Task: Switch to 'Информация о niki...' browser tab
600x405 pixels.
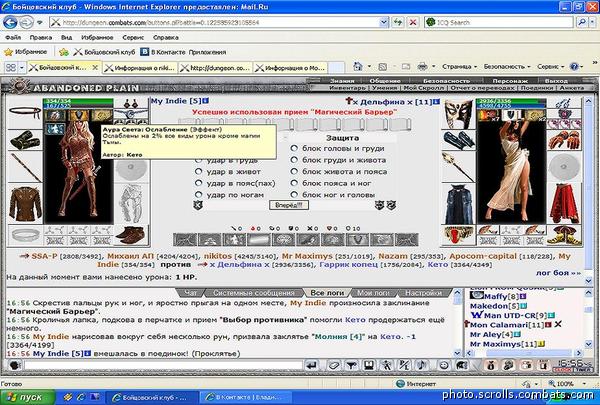Action: tap(140, 68)
